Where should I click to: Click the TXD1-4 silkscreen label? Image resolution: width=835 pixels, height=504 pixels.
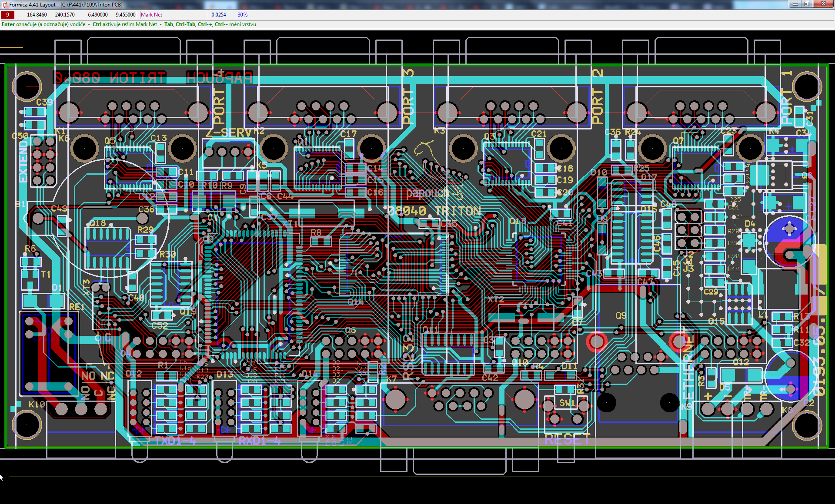tap(176, 441)
